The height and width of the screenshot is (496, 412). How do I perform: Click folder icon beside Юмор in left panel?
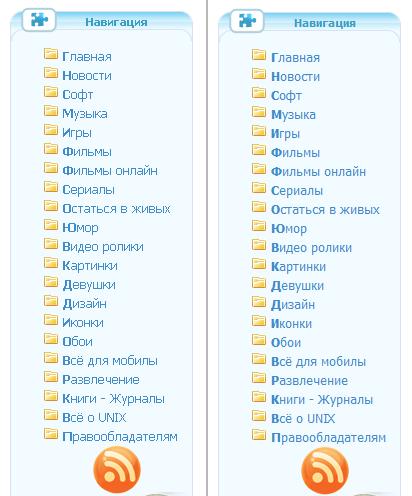[x=51, y=225]
